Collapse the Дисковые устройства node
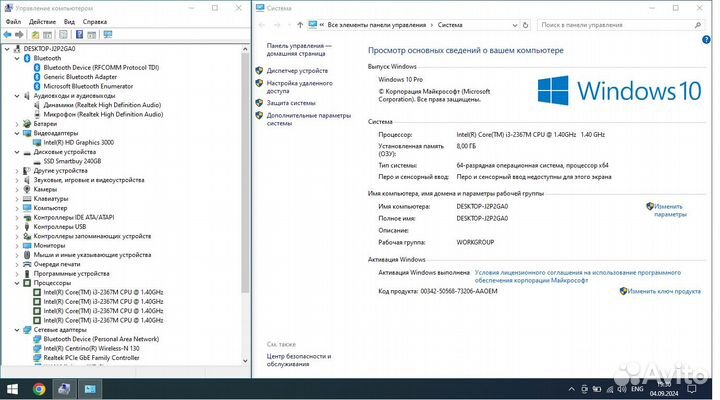This screenshot has width=720, height=400. coord(17,152)
